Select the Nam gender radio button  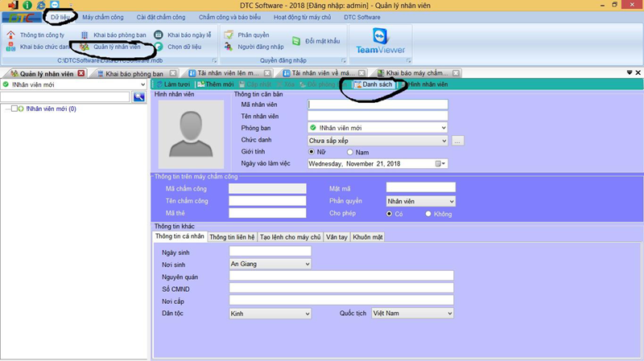tap(350, 152)
